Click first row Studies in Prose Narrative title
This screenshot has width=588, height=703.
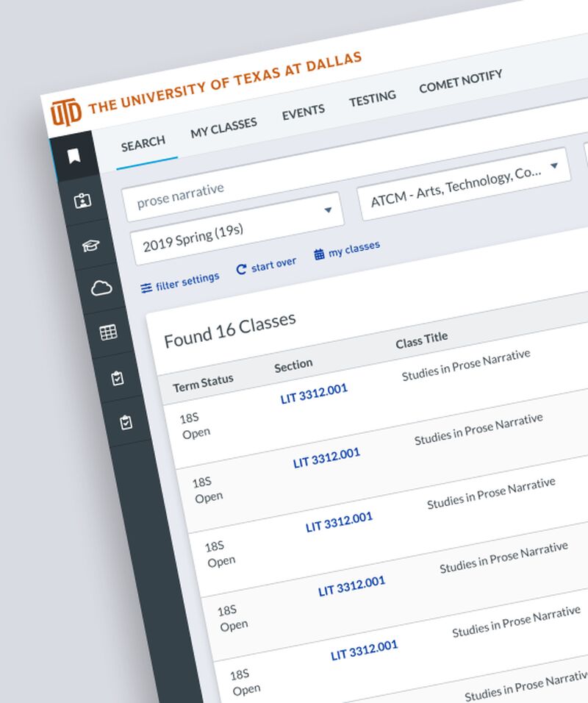click(x=466, y=365)
